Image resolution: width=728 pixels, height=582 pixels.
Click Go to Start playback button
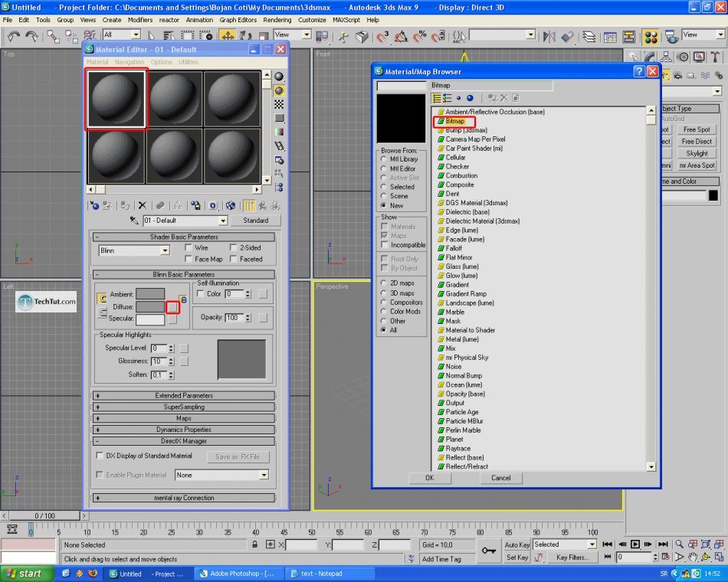point(607,544)
